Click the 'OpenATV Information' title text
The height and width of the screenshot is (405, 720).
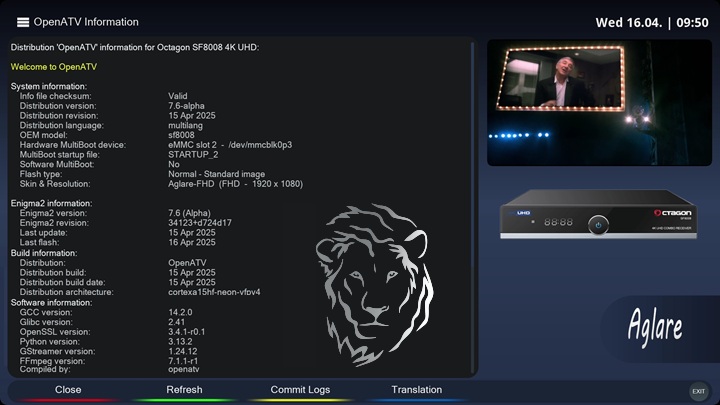[86, 22]
